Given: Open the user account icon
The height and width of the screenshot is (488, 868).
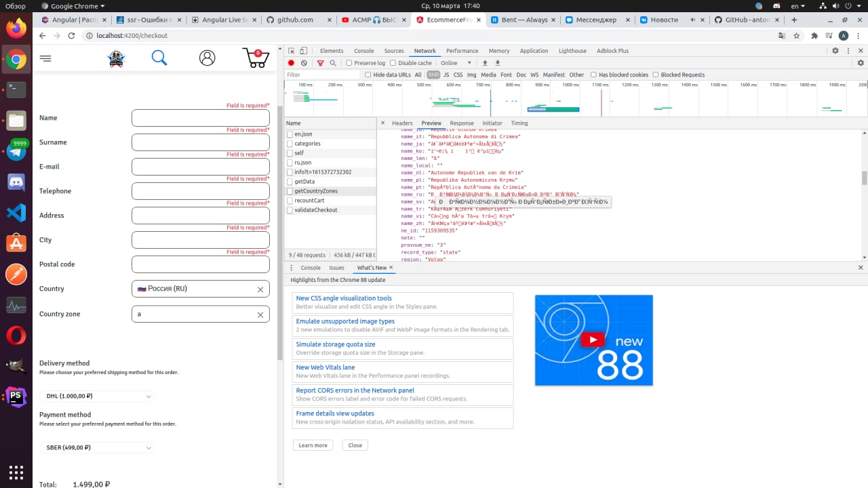Looking at the screenshot, I should pyautogui.click(x=208, y=58).
